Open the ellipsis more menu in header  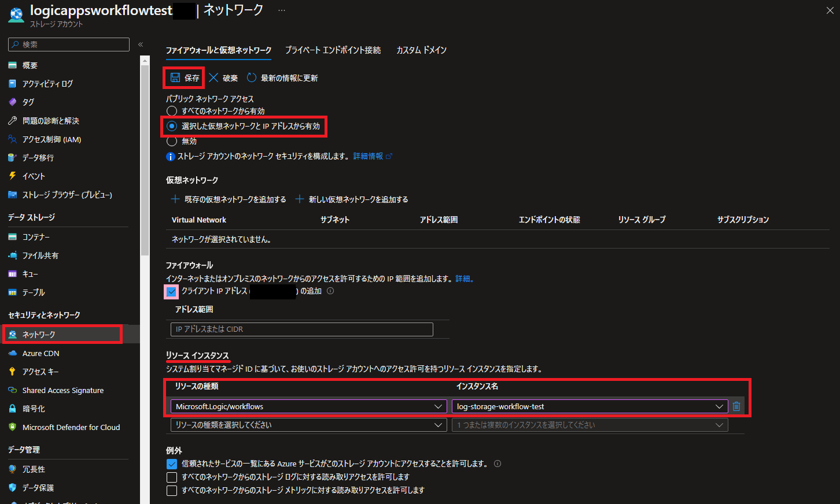[x=282, y=10]
